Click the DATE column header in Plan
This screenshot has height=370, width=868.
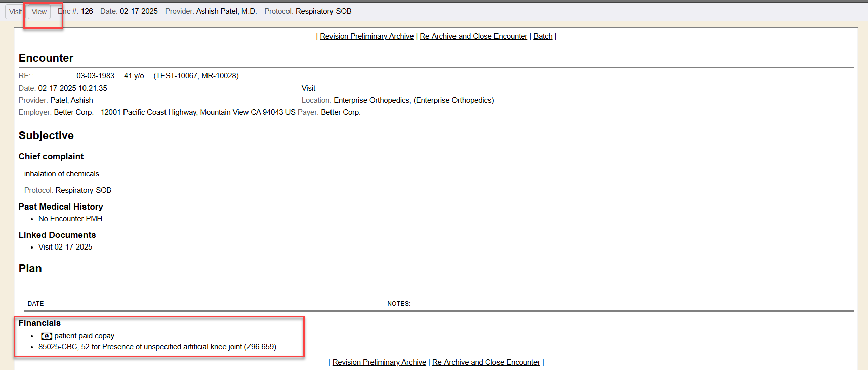tap(35, 304)
